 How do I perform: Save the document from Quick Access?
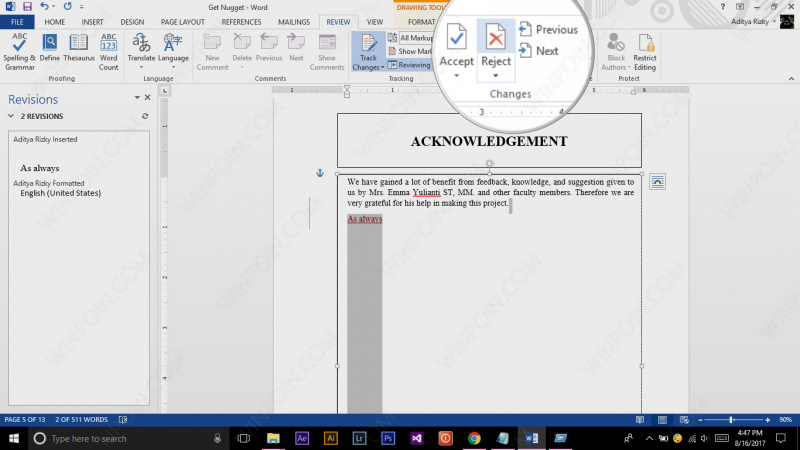pyautogui.click(x=27, y=7)
